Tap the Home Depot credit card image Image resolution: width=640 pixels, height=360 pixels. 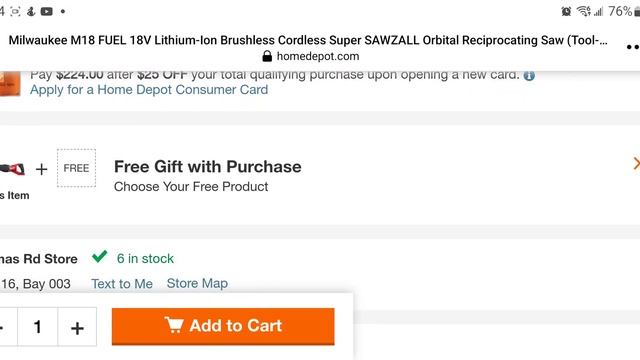point(10,83)
